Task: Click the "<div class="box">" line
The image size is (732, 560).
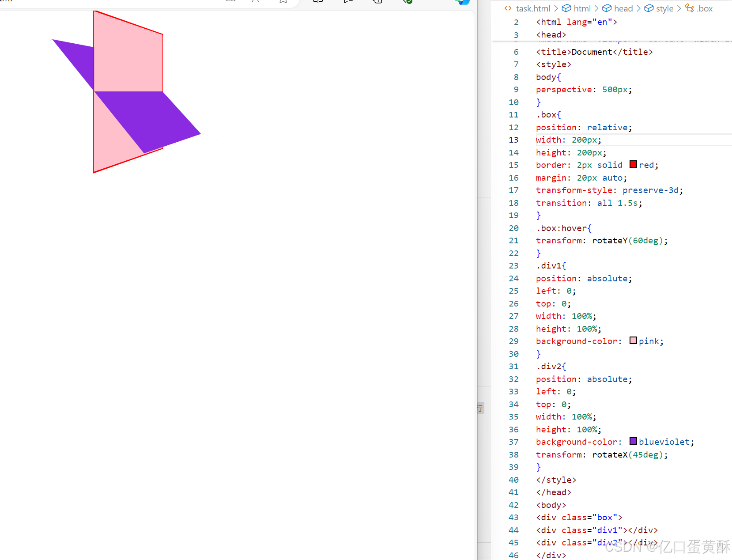Action: (x=579, y=518)
